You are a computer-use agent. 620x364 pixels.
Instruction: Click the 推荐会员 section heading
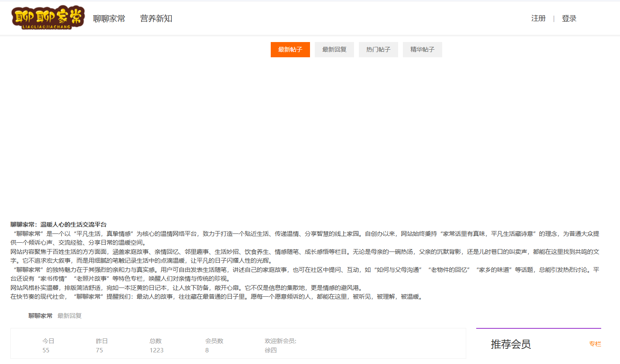click(510, 344)
